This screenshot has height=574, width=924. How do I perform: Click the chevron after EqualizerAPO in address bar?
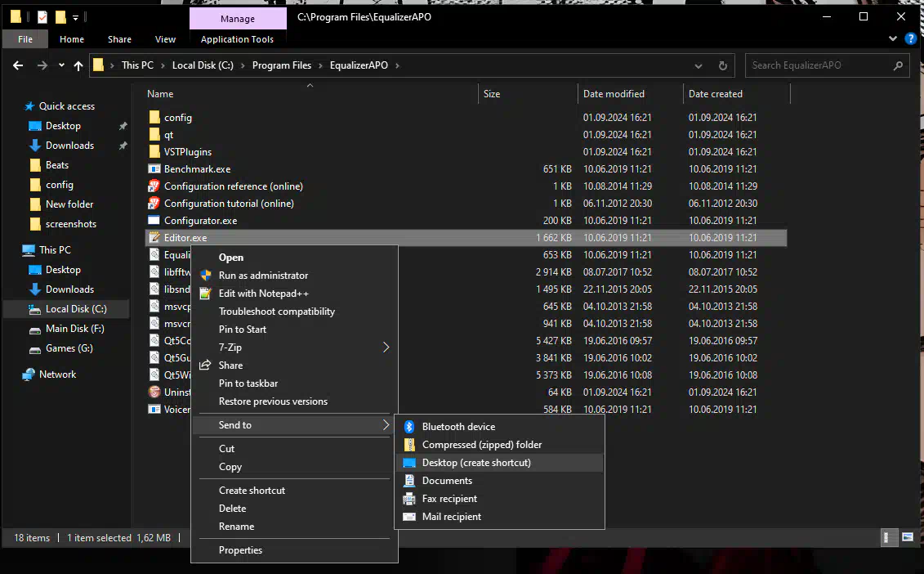(397, 65)
